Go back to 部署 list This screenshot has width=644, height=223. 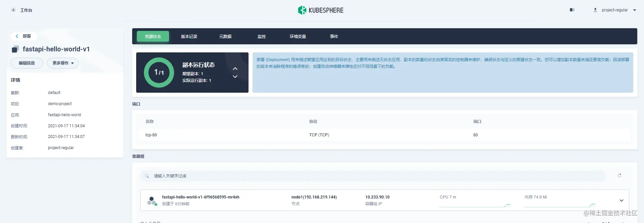click(x=24, y=36)
